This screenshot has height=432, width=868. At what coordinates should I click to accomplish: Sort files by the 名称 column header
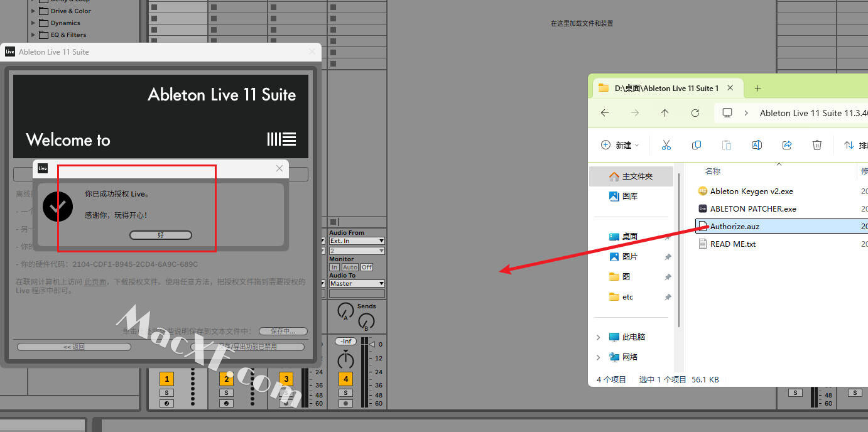pos(713,171)
